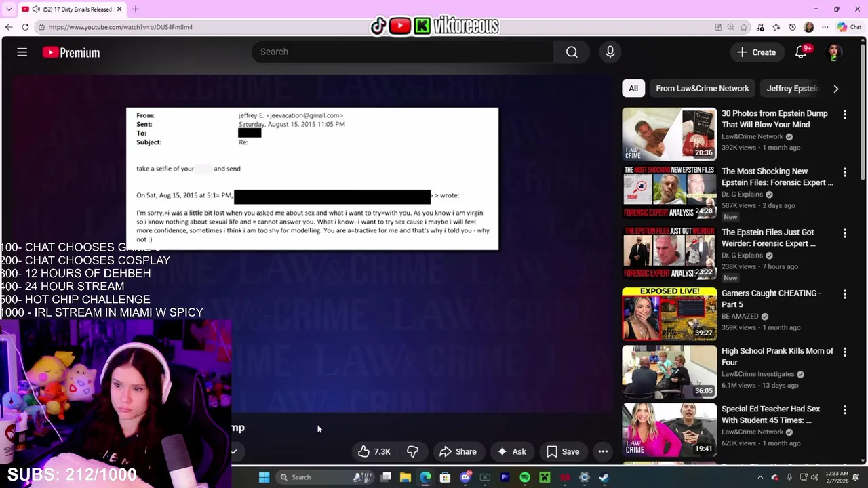Viewport: 868px width, 488px height.
Task: Open High School Prank Kills Mom video
Action: pos(669,371)
